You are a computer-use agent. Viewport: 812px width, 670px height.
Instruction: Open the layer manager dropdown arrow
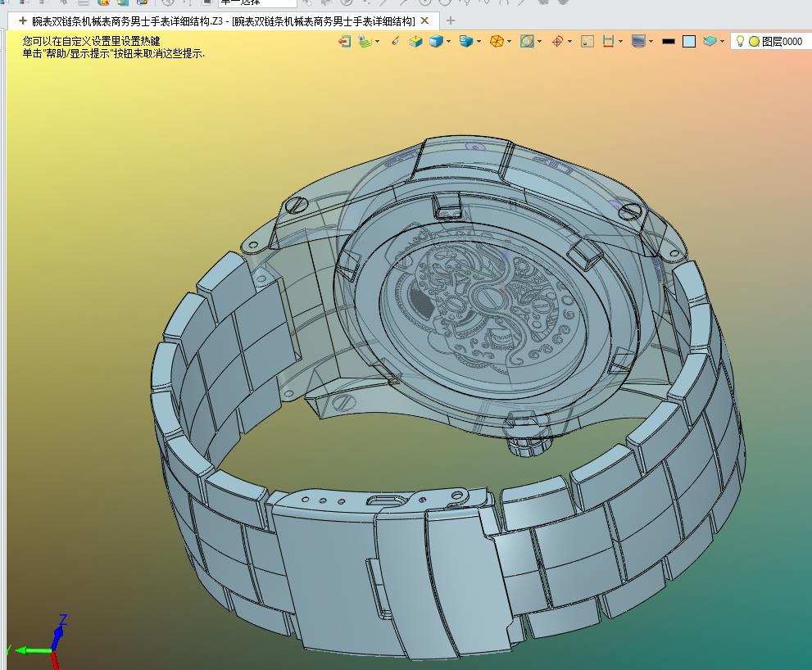(x=722, y=42)
